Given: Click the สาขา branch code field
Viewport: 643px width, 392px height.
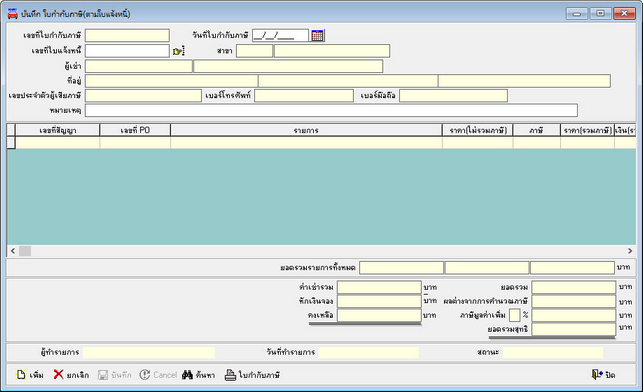Looking at the screenshot, I should pyautogui.click(x=255, y=51).
